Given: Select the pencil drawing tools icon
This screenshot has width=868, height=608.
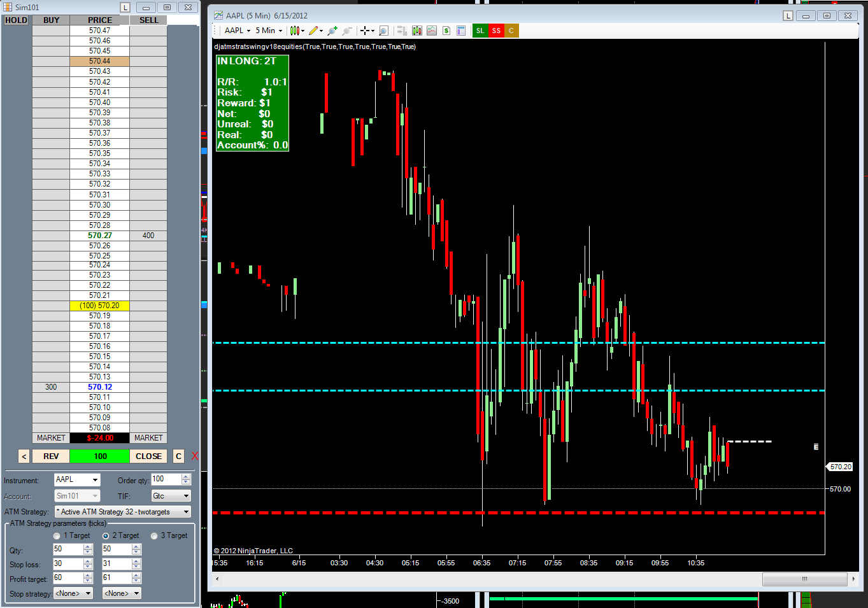Looking at the screenshot, I should (x=313, y=31).
